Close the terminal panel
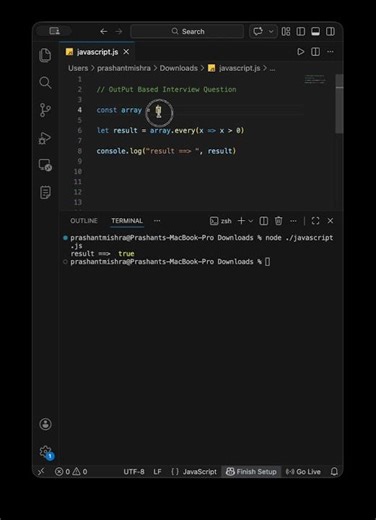The height and width of the screenshot is (520, 376). point(330,221)
